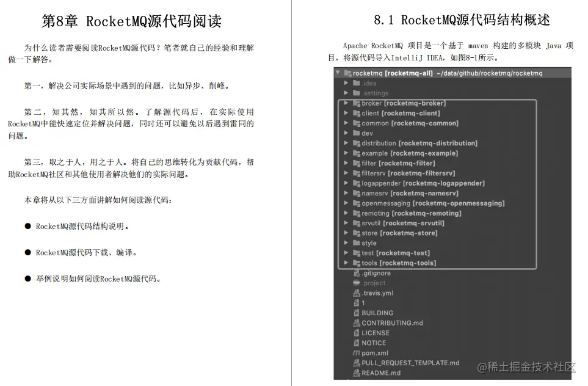
Task: Click the Maven icon next to pom.xml
Action: [357, 353]
